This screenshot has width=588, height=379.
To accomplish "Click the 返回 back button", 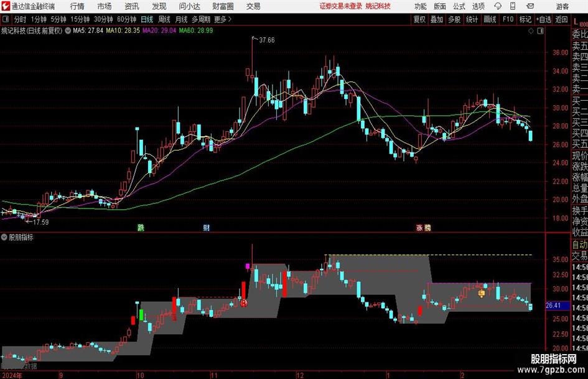I will 561,19.
